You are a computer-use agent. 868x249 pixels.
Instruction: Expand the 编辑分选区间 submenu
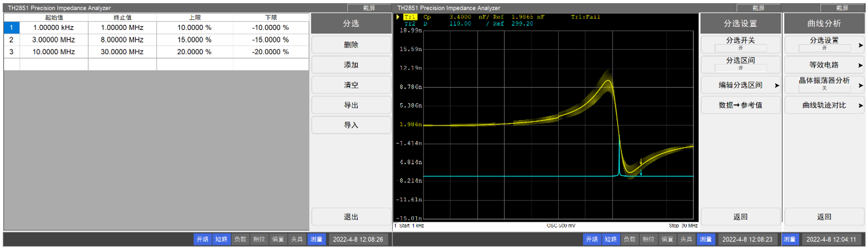(740, 85)
